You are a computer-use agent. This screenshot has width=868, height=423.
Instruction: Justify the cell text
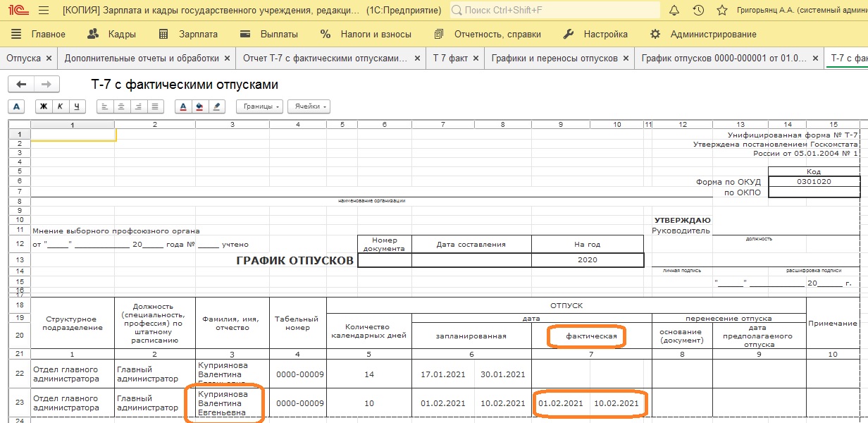[x=155, y=106]
